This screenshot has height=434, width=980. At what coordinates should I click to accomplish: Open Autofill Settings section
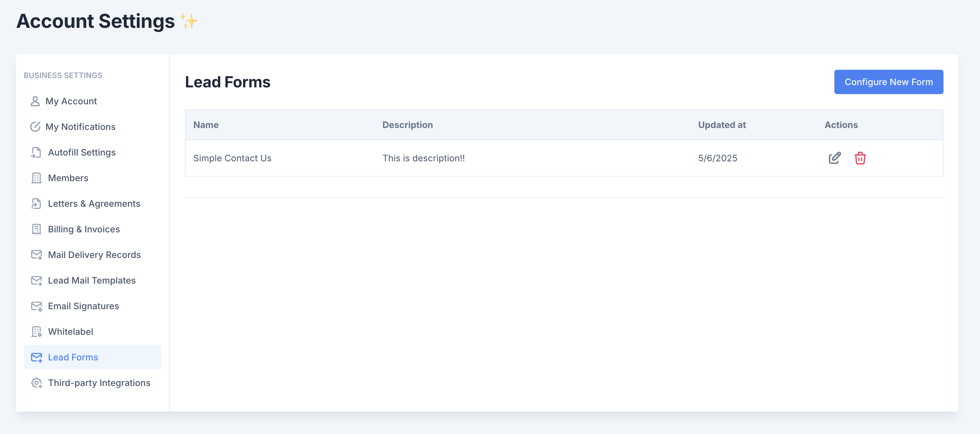[92, 152]
